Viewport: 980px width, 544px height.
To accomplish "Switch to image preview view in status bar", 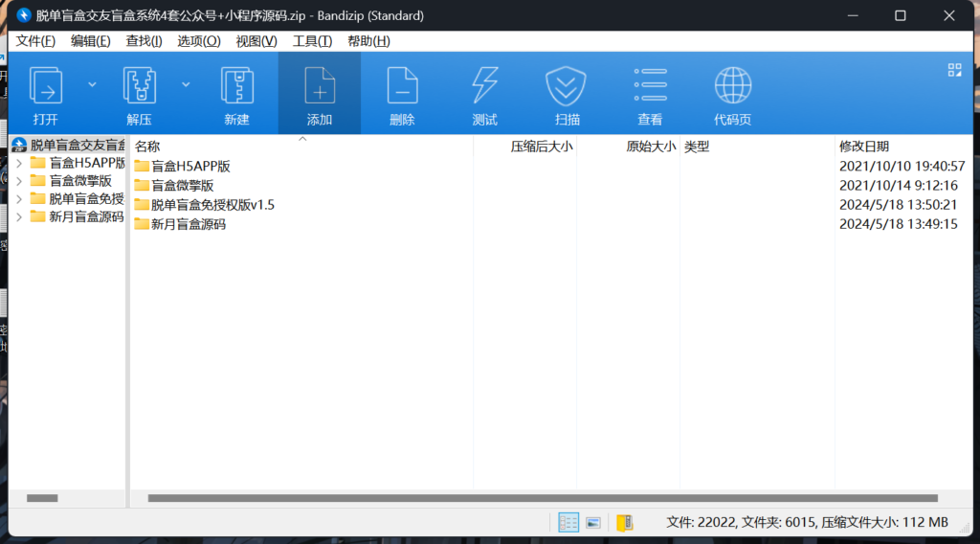I will coord(593,522).
